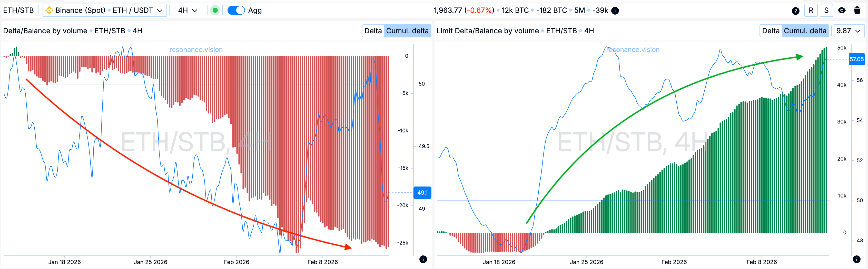The width and height of the screenshot is (868, 269).
Task: Click the blue 49.1 price label
Action: 422,193
